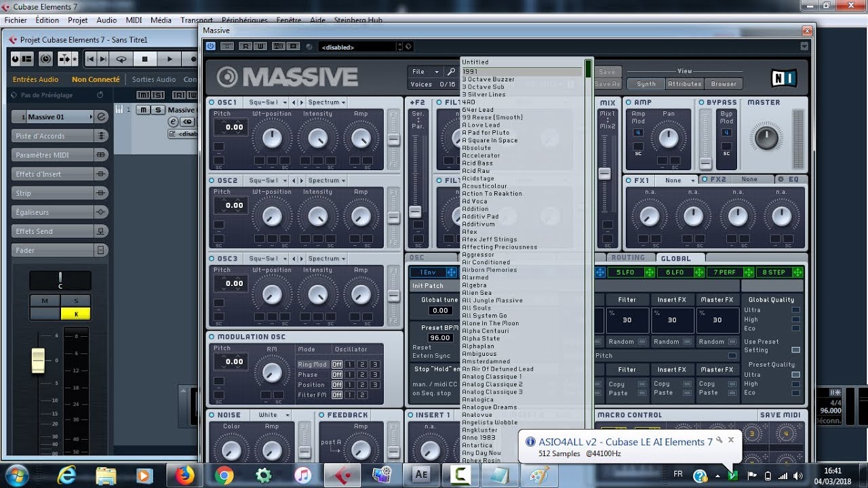Viewport: 868px width, 488px height.
Task: Click the Égaliseurs section icon
Action: [x=101, y=212]
